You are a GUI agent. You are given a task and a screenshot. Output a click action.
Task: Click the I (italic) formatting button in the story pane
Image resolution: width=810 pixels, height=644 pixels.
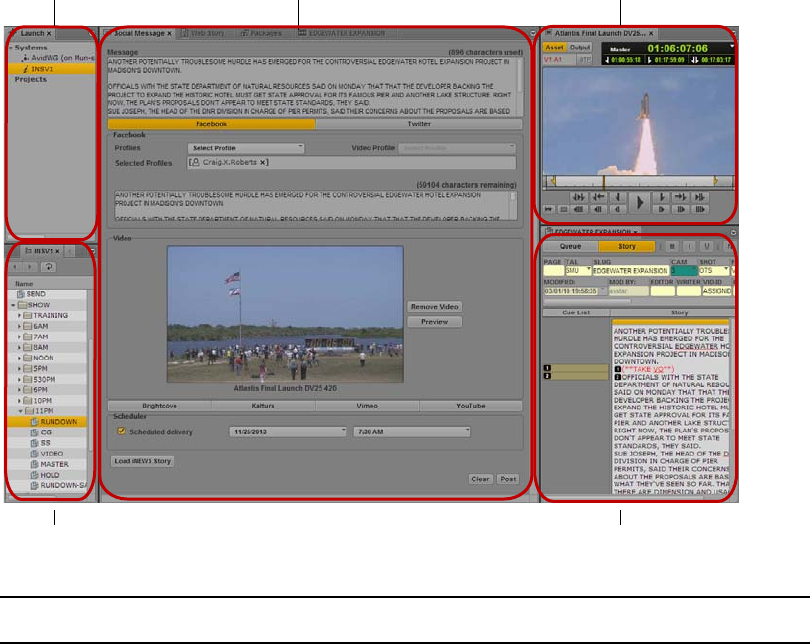coord(689,246)
